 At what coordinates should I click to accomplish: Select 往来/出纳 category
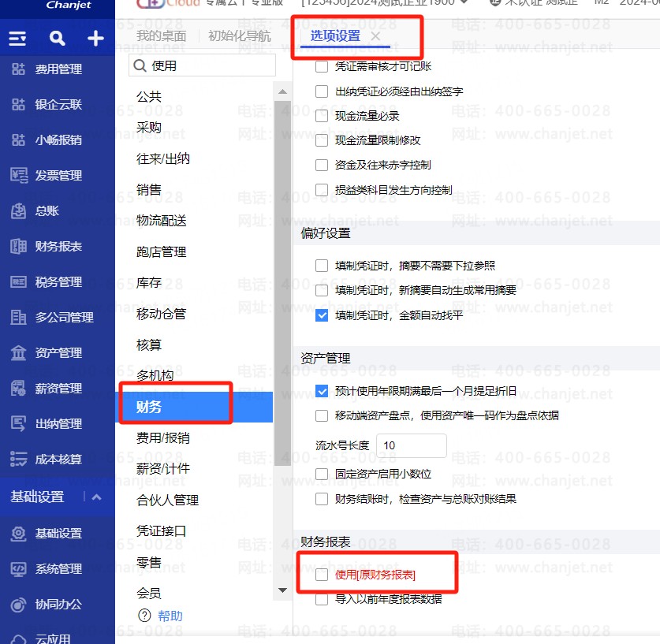pyautogui.click(x=163, y=158)
